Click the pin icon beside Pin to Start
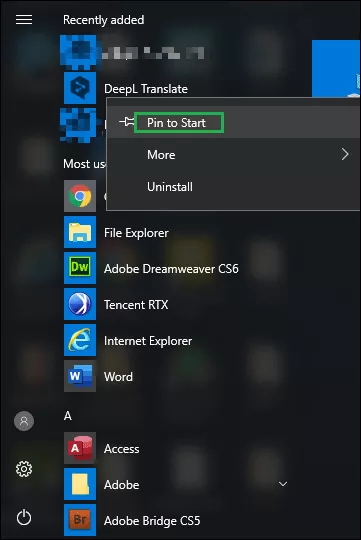 point(126,122)
